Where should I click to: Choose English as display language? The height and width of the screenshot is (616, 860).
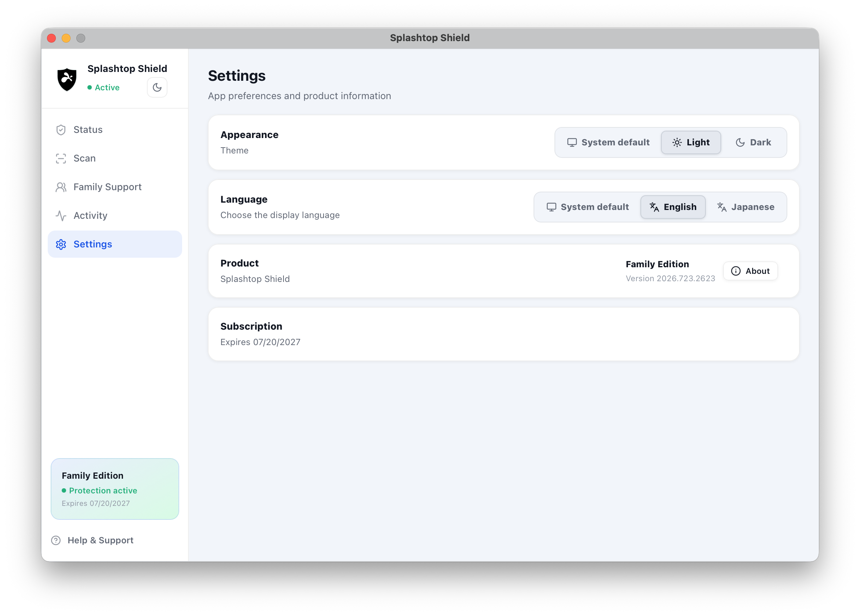click(x=673, y=207)
